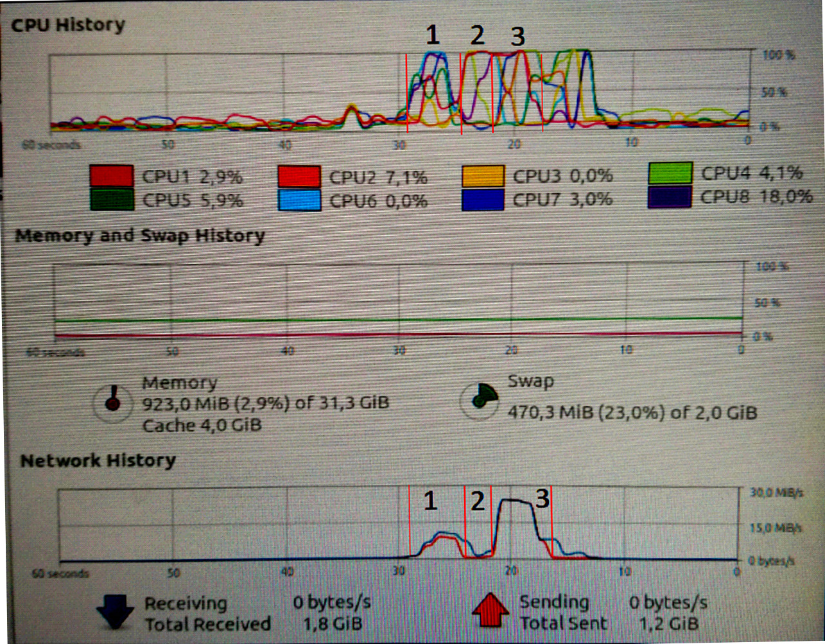The width and height of the screenshot is (825, 644).
Task: Click the 470,3 MiB swap usage text
Action: pos(632,412)
